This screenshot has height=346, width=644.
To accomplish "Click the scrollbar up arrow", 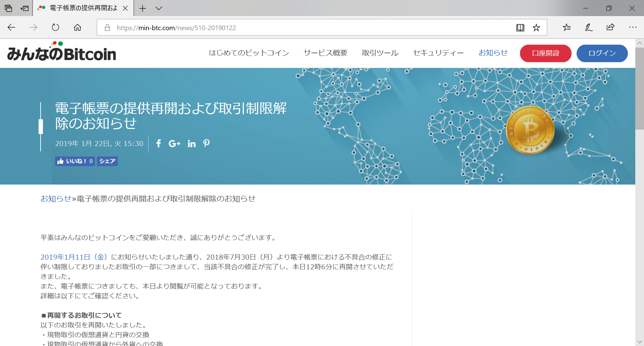I will 640,43.
